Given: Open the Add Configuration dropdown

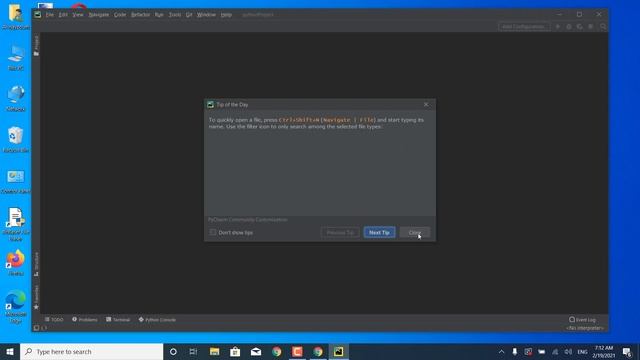Looking at the screenshot, I should (x=524, y=27).
